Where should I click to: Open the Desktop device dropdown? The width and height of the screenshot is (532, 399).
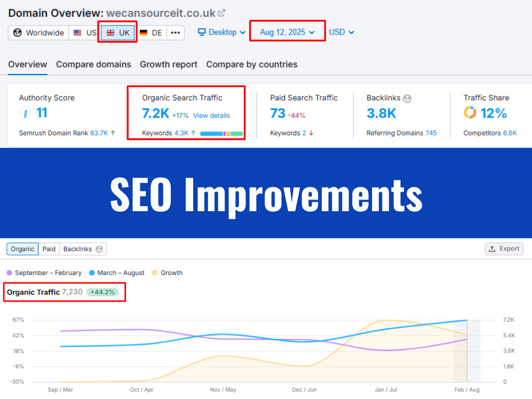[221, 32]
